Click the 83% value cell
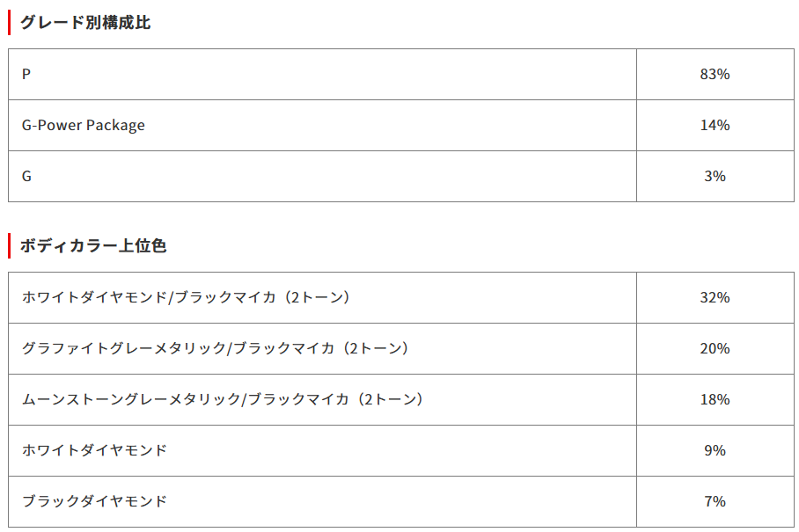This screenshot has height=532, width=799. [715, 75]
